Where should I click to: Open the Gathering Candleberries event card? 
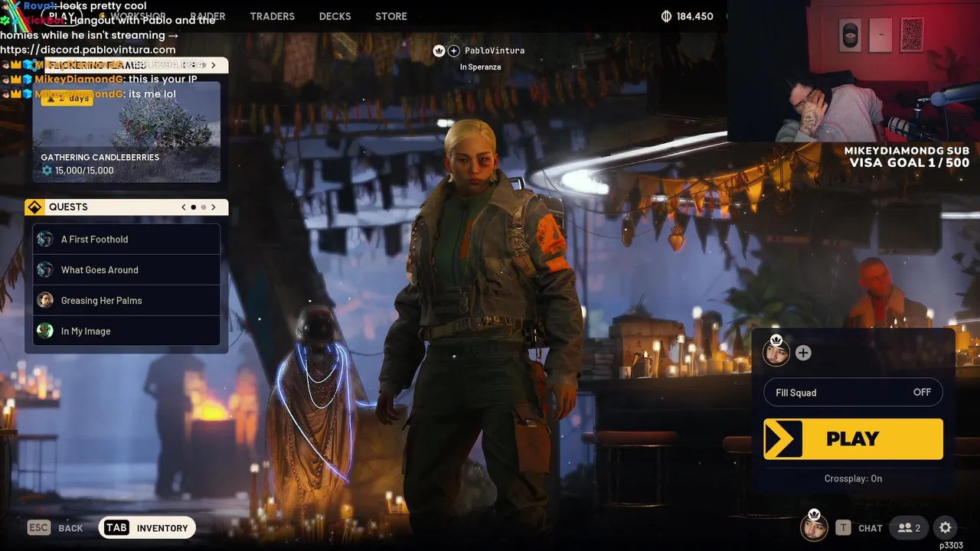pyautogui.click(x=126, y=132)
